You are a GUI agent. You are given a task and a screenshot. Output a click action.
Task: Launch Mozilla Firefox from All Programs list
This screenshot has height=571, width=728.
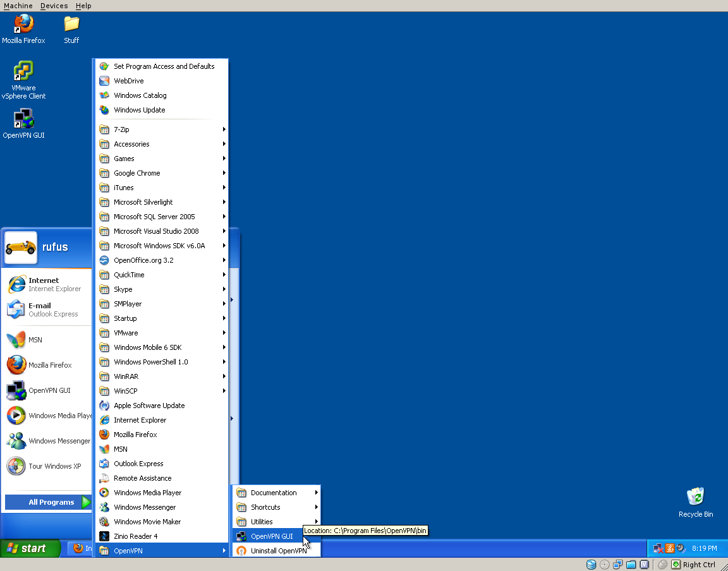click(x=162, y=435)
